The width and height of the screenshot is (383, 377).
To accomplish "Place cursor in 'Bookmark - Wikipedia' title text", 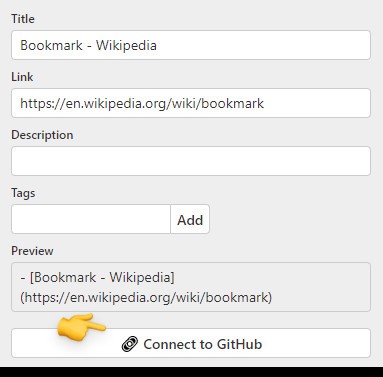I will pos(88,45).
